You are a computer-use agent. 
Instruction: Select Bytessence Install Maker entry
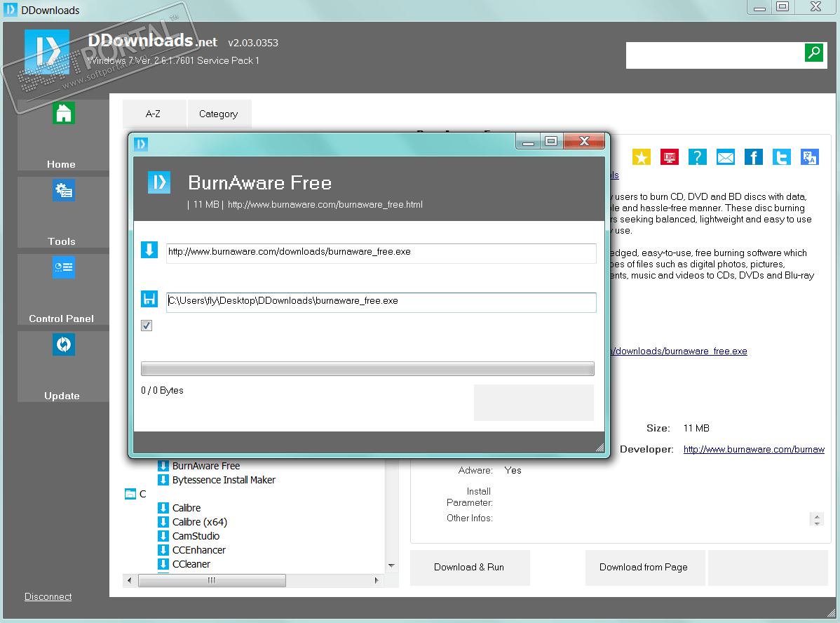click(x=224, y=480)
